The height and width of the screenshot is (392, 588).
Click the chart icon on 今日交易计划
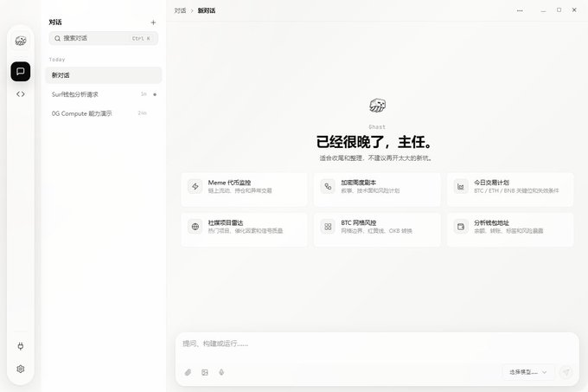click(461, 186)
